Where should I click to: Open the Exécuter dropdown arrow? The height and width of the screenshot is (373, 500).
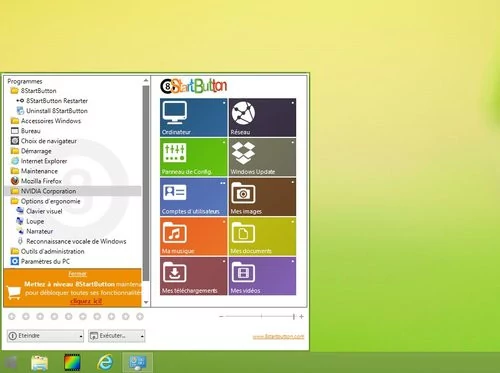[x=142, y=337]
